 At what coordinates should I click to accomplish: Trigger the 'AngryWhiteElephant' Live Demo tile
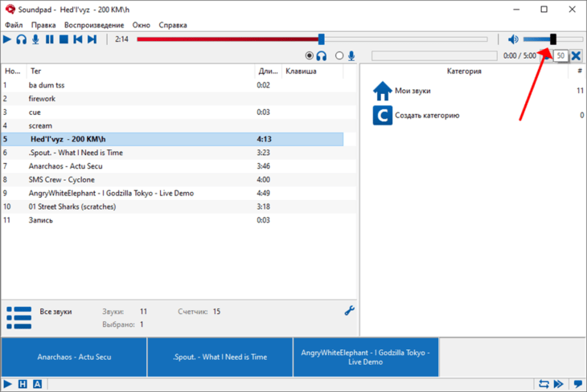pos(366,357)
